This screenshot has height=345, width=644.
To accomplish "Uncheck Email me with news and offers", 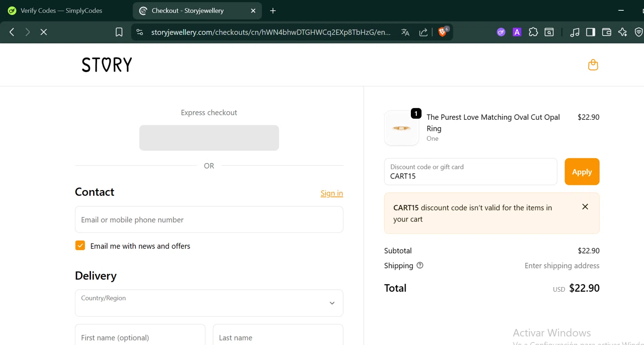I will click(x=80, y=245).
